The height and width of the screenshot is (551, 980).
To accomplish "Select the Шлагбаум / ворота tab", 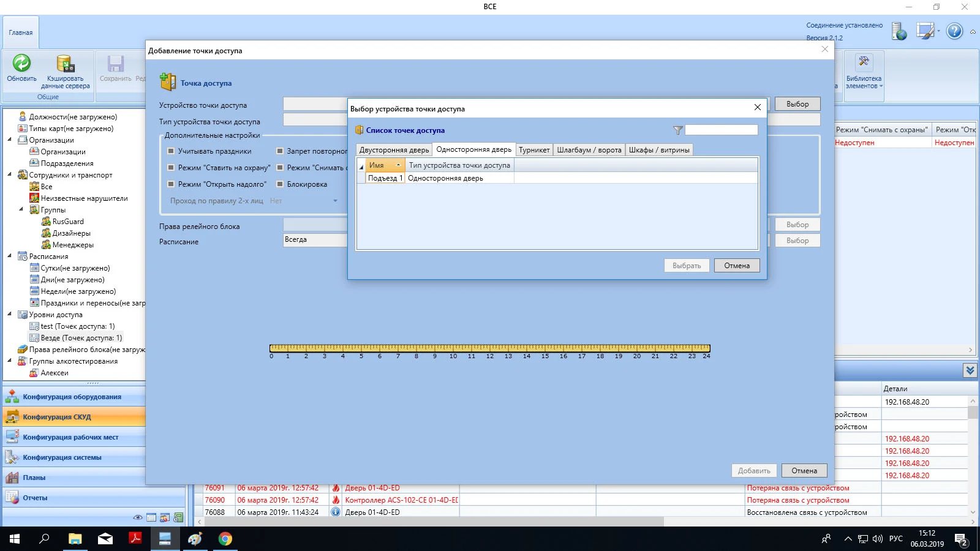I will tap(589, 150).
